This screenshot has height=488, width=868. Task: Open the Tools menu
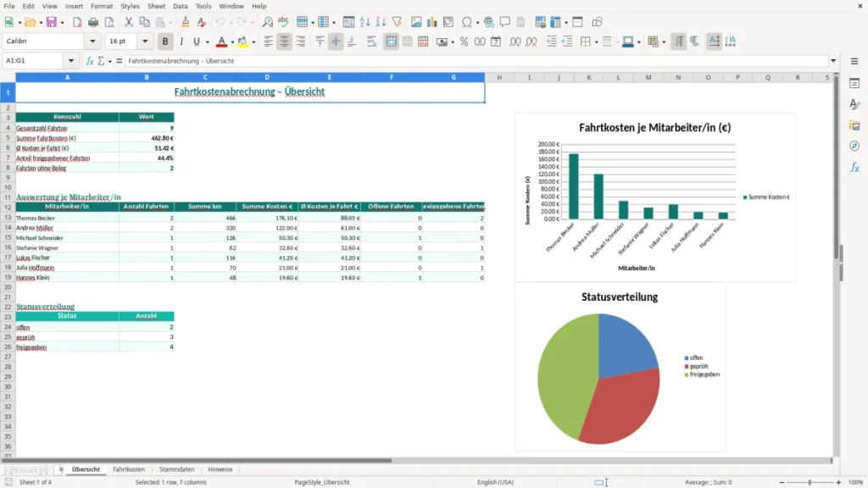point(203,6)
